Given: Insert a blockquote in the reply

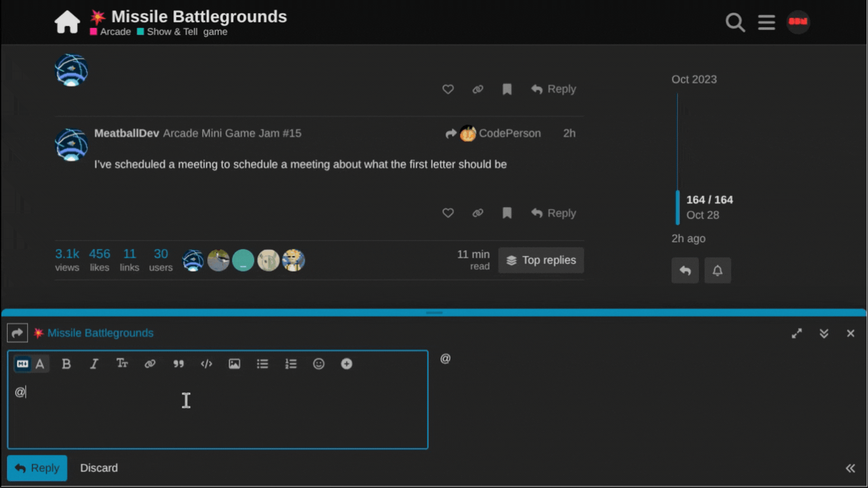Looking at the screenshot, I should [x=179, y=364].
